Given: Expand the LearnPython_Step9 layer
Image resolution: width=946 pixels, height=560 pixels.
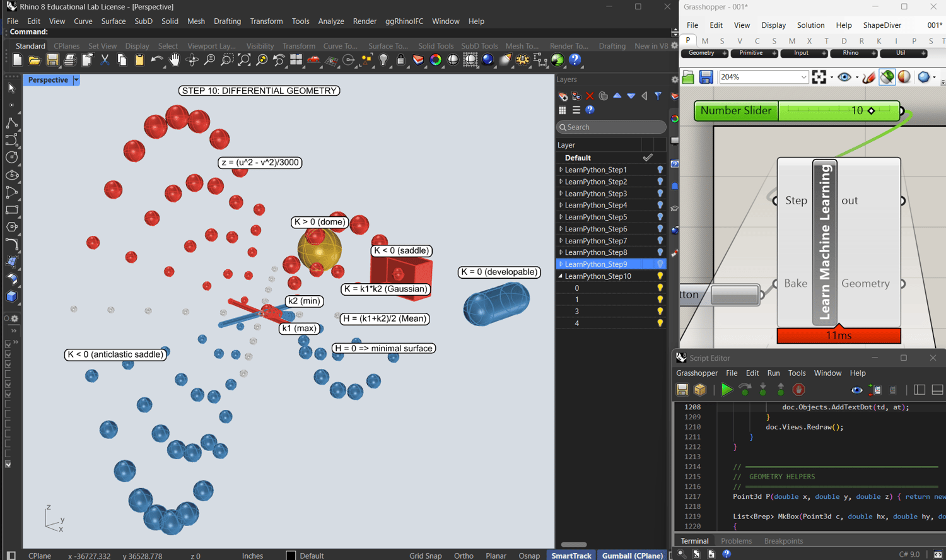Looking at the screenshot, I should [x=561, y=264].
